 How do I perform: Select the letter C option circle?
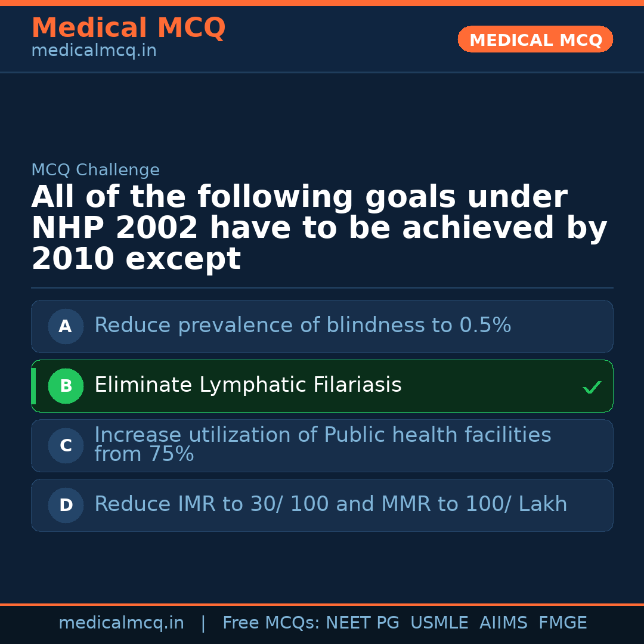pyautogui.click(x=66, y=445)
